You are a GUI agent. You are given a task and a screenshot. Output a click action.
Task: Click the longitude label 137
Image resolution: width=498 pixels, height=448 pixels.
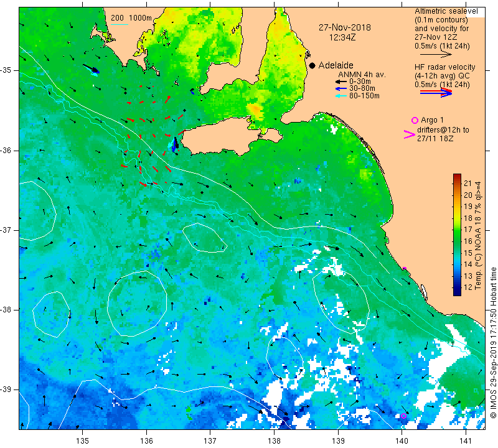pos(210,441)
